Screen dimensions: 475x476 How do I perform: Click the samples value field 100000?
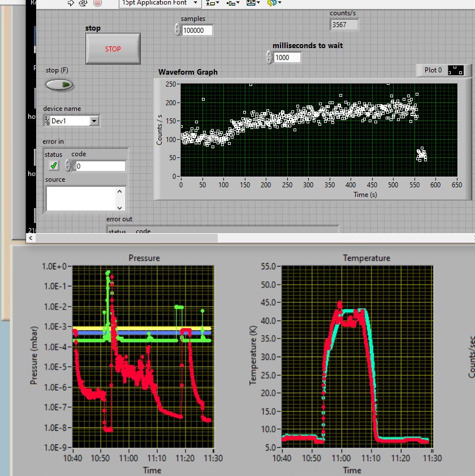tap(197, 30)
